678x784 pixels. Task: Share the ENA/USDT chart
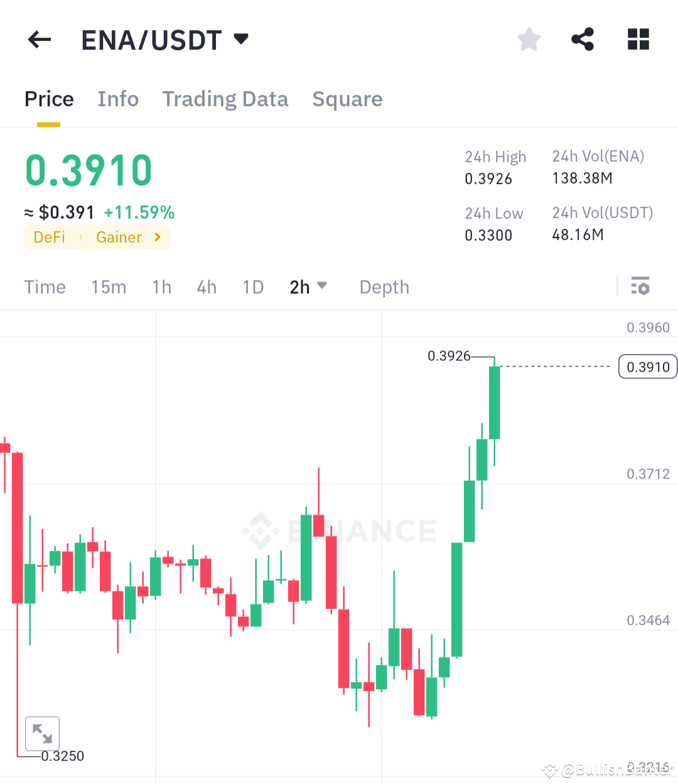click(583, 39)
